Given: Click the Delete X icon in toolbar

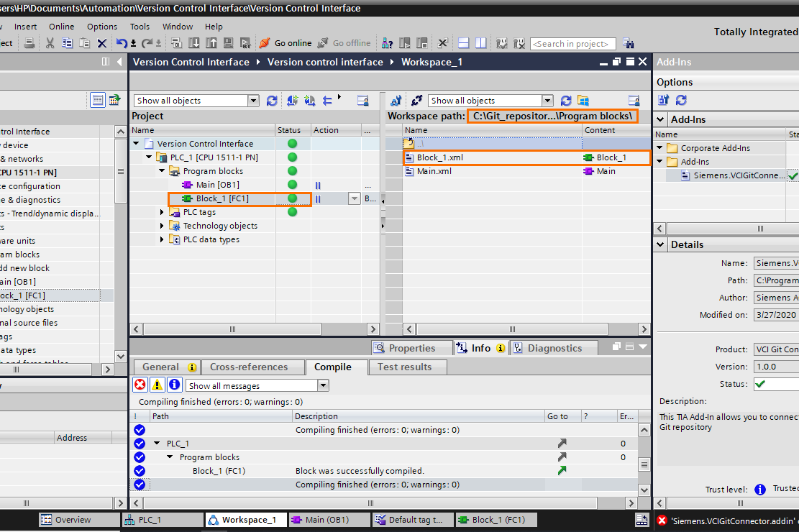Looking at the screenshot, I should tap(102, 43).
